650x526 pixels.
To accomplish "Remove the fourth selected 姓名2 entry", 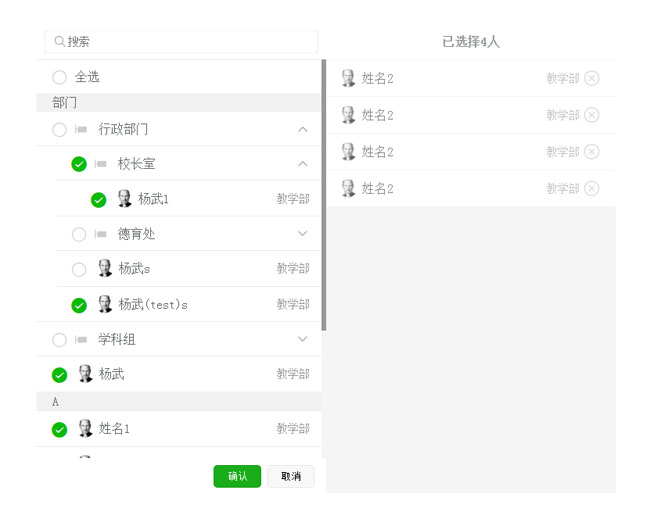I will [592, 188].
